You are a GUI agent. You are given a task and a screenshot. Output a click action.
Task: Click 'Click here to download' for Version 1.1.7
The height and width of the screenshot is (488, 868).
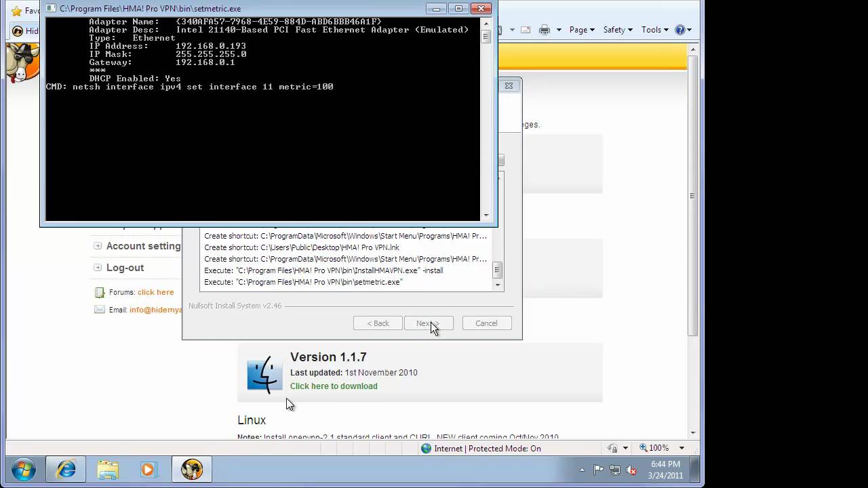[x=334, y=386]
